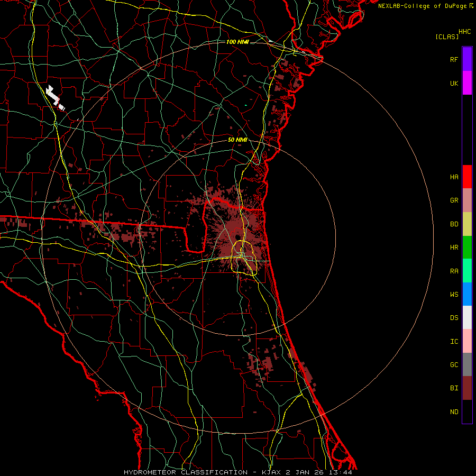476x476 pixels.
Task: Select the IC light pink swatch
Action: pos(467,341)
